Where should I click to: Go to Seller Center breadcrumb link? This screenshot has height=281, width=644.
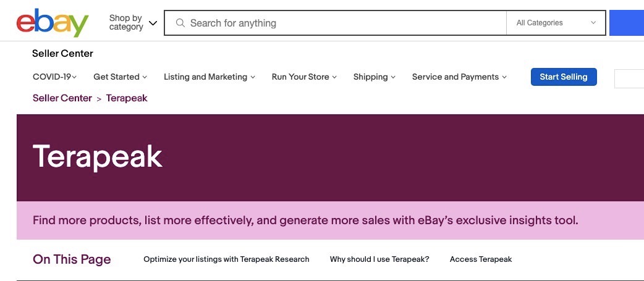click(x=62, y=98)
